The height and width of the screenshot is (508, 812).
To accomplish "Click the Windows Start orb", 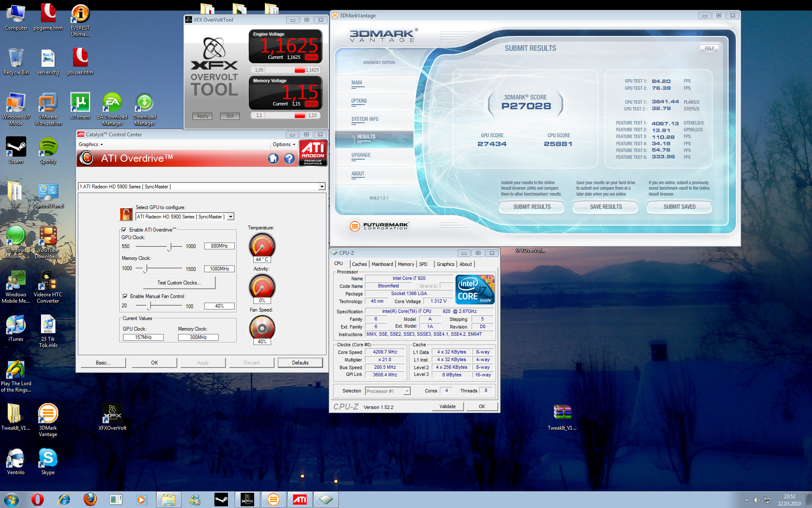I will tap(11, 500).
